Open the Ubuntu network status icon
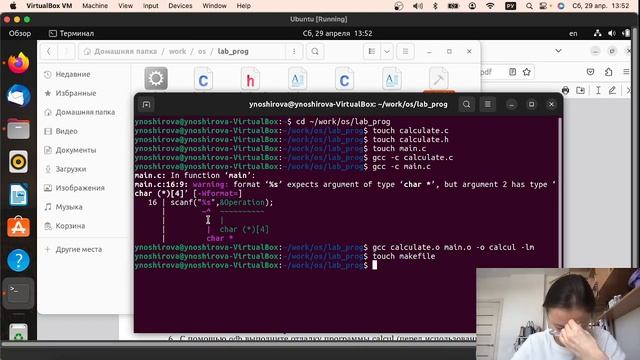The height and width of the screenshot is (360, 640). (x=598, y=33)
